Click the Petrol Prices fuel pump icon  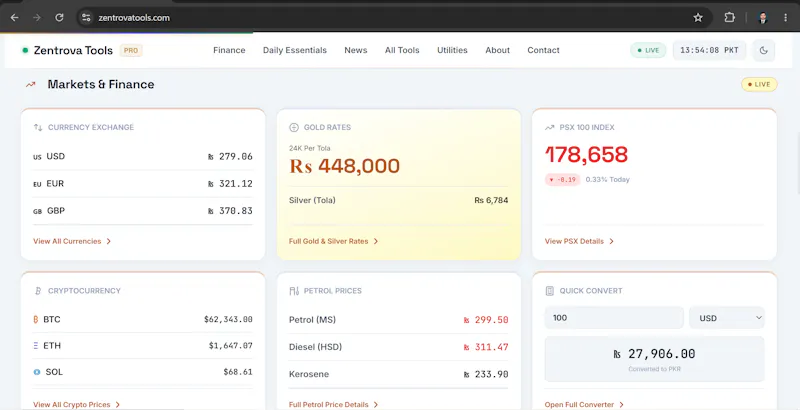tap(294, 291)
